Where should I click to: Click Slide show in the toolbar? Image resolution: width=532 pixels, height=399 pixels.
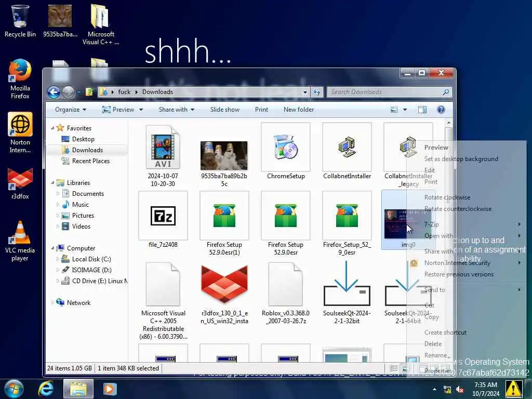pyautogui.click(x=224, y=110)
